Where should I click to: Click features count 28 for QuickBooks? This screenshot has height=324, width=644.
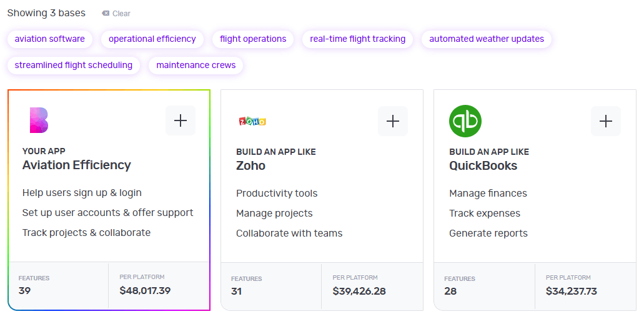[x=450, y=291]
